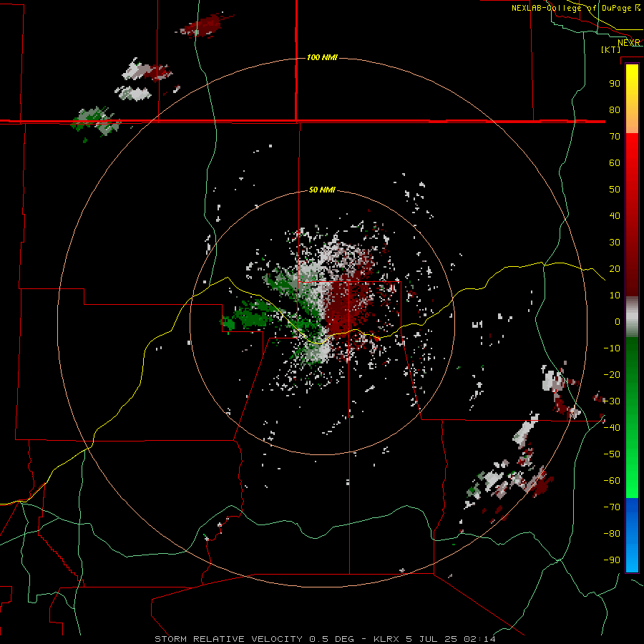The image size is (644, 644).
Task: Click the "100 NMI" range ring label
Action: [x=322, y=57]
